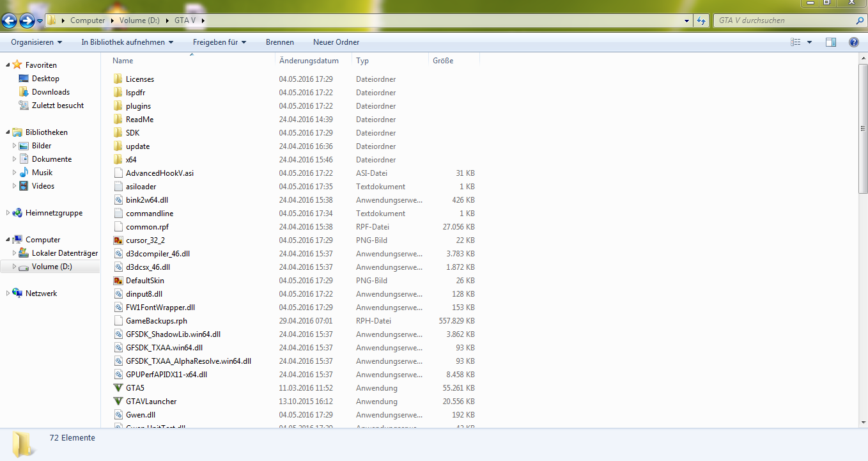Select 'Volume (D:)' in navigation pane
This screenshot has height=461, width=868.
[x=52, y=267]
